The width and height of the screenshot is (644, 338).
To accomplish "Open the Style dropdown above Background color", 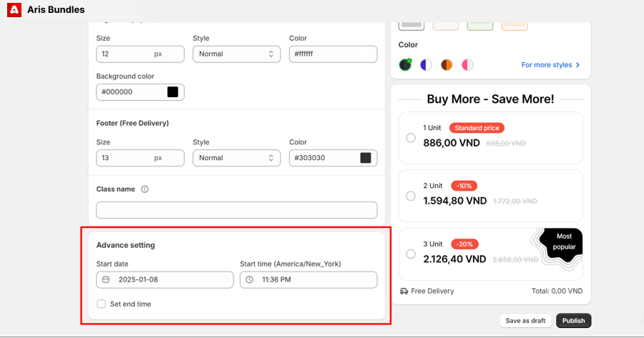I will coord(237,54).
